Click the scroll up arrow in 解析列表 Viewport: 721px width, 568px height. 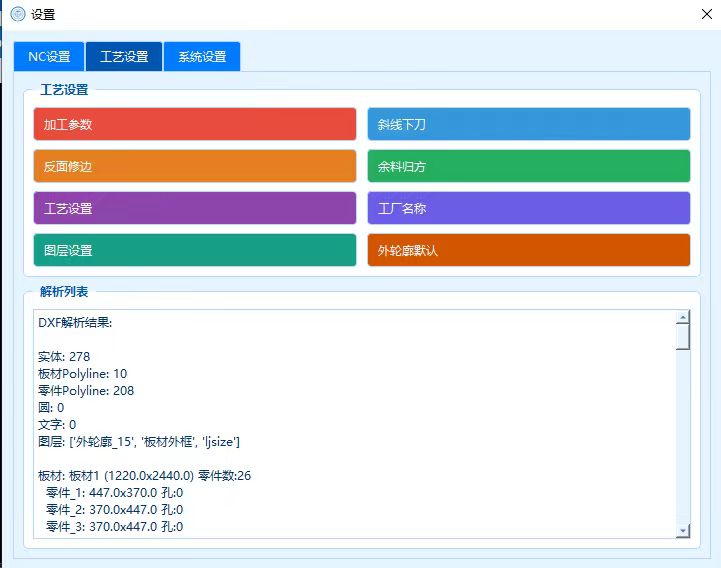click(683, 317)
